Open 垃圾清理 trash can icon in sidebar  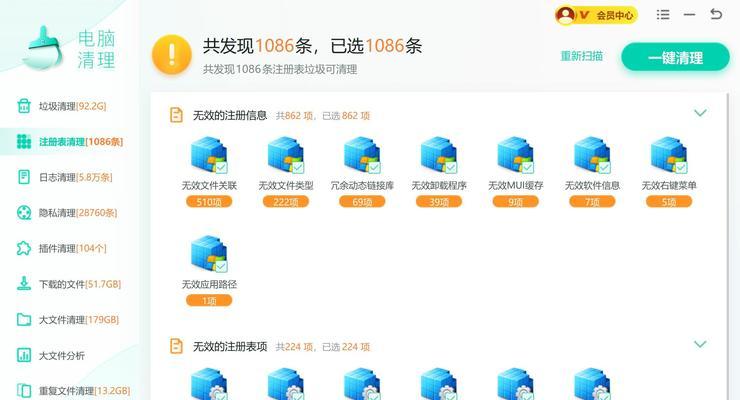pos(24,106)
